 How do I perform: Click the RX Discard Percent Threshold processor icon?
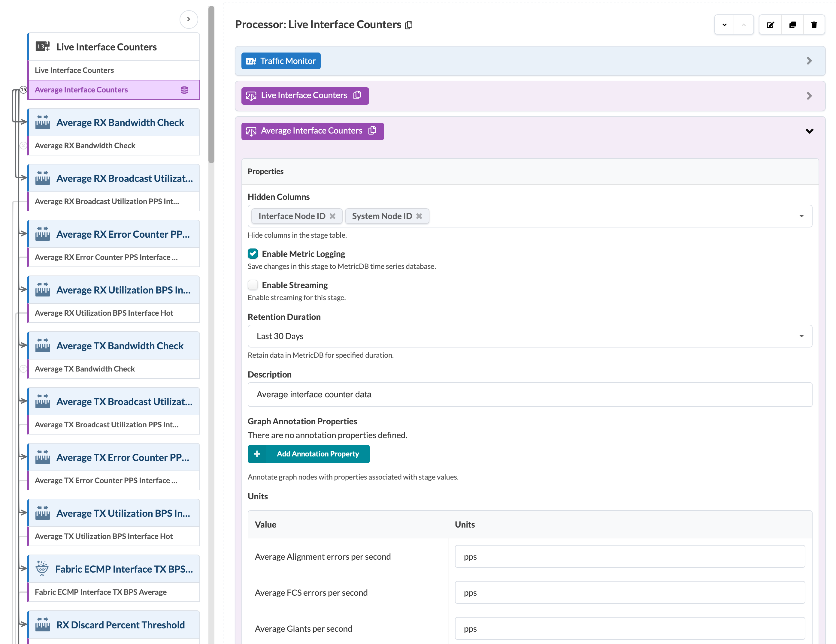[x=42, y=625]
